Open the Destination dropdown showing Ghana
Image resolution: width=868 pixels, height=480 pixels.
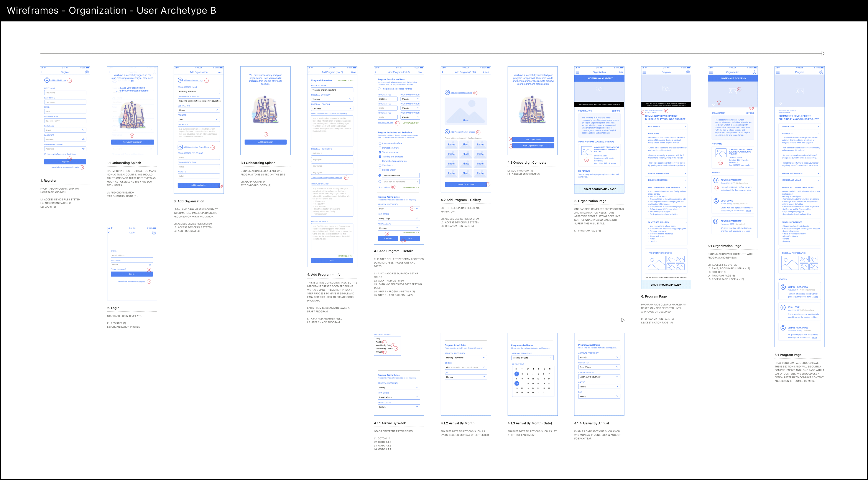tap(199, 110)
